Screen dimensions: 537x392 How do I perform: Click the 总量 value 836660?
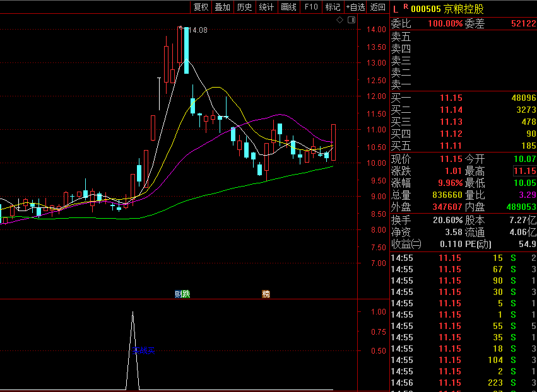[x=447, y=195]
